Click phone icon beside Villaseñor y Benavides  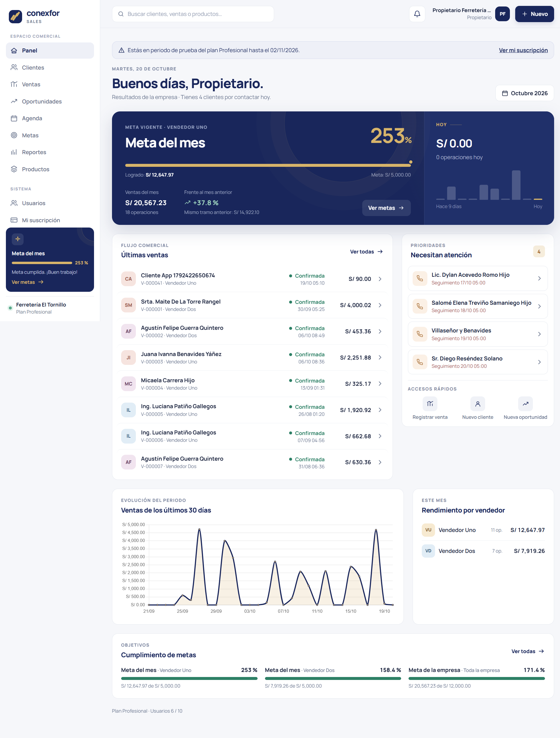[420, 334]
